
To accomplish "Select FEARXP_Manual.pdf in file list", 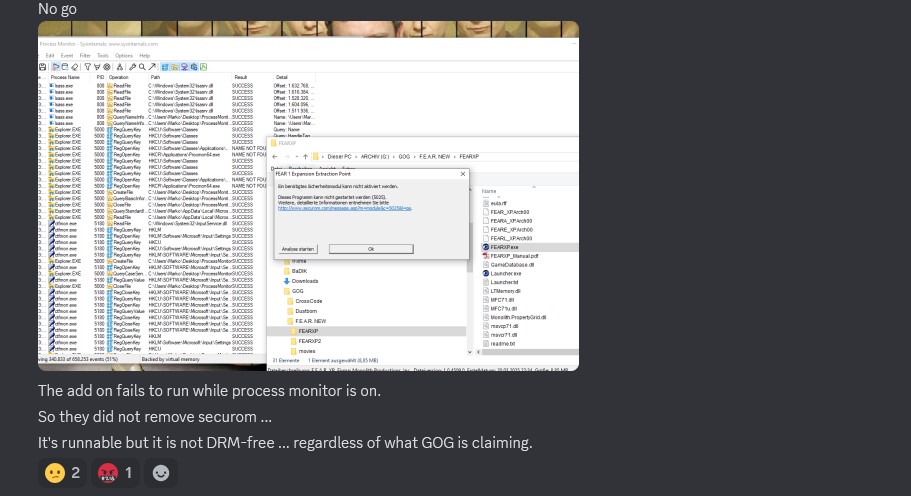I will (514, 256).
